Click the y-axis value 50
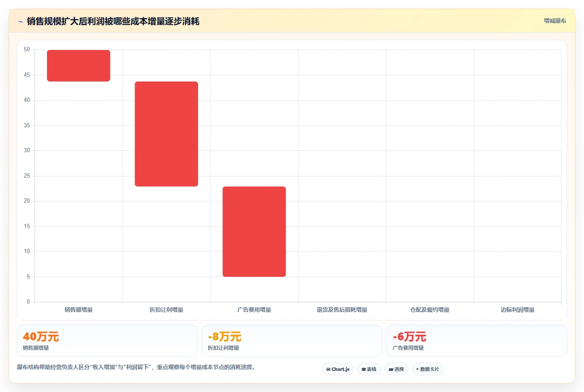 point(27,50)
